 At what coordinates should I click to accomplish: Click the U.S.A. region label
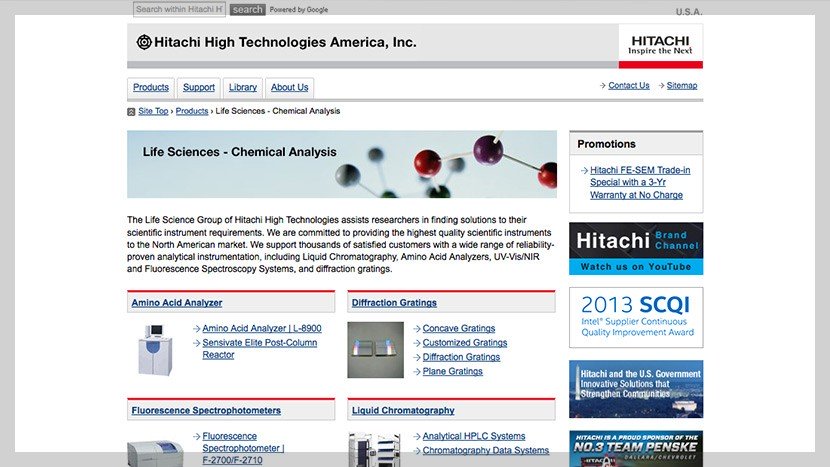click(x=689, y=12)
